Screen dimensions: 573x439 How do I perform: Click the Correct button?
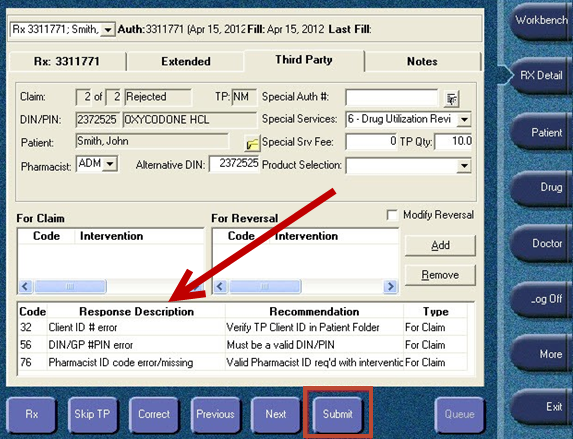[x=154, y=414]
